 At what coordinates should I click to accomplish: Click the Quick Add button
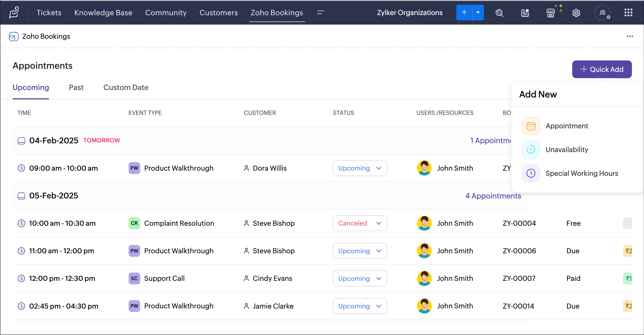coord(601,69)
